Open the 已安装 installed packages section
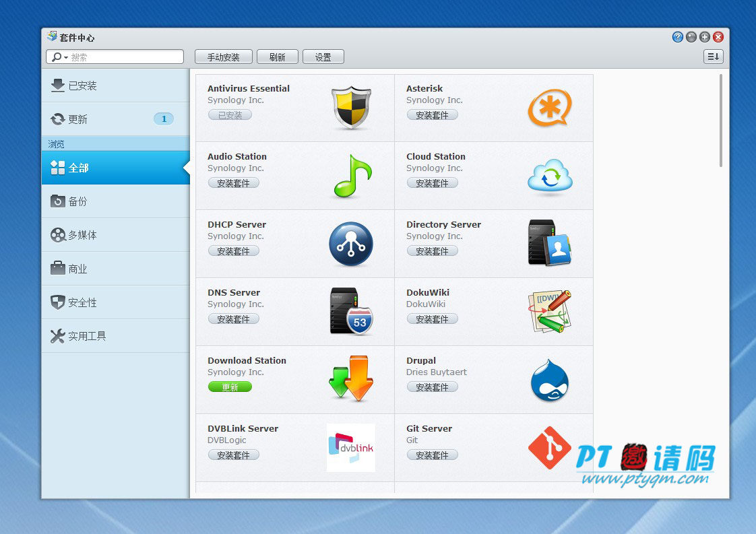Image resolution: width=756 pixels, height=534 pixels. coord(116,86)
